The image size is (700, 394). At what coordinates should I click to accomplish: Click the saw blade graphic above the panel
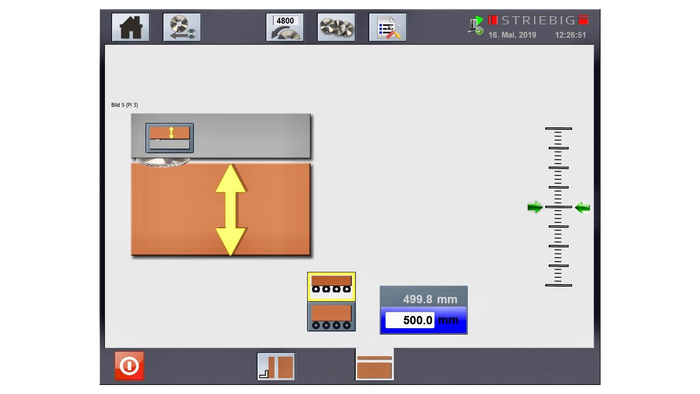coord(163,162)
